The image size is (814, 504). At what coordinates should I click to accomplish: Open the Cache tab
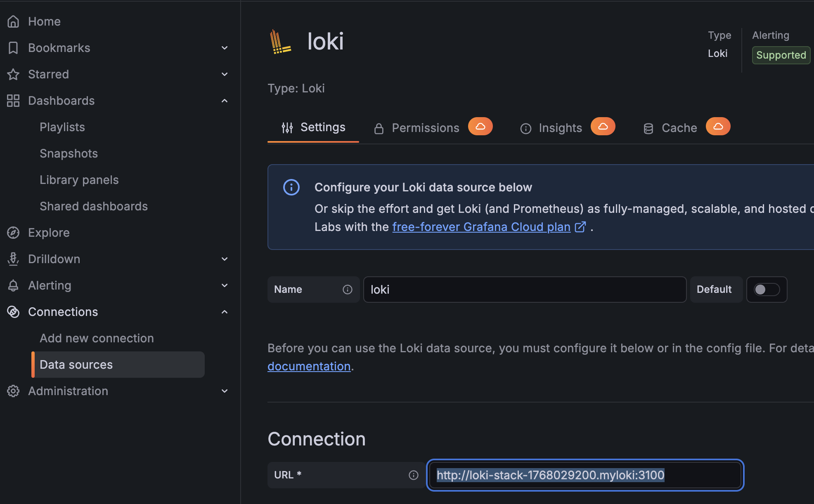coord(679,128)
